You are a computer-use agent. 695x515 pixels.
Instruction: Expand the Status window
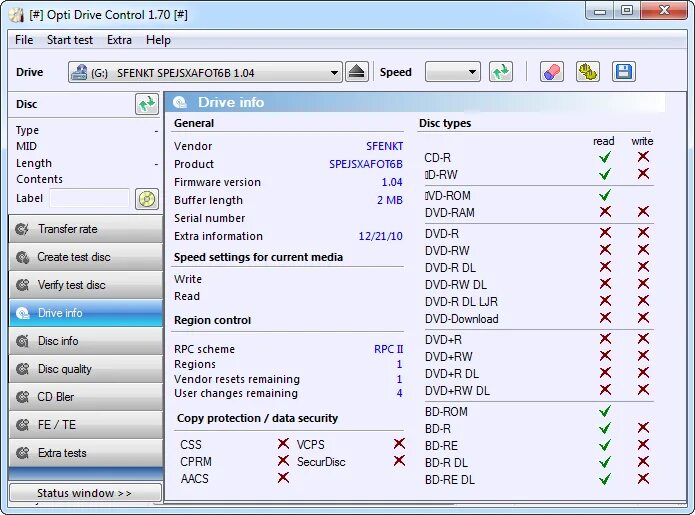coord(85,493)
